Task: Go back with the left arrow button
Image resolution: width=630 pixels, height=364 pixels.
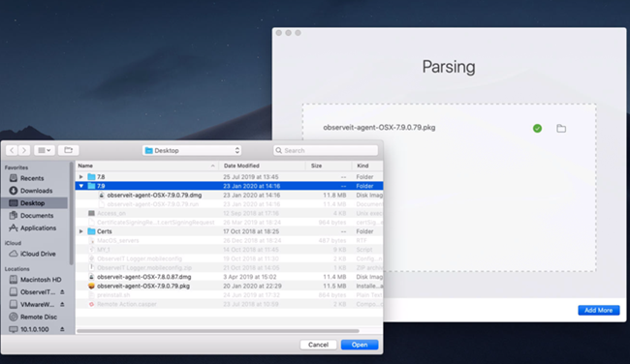Action: [12, 150]
